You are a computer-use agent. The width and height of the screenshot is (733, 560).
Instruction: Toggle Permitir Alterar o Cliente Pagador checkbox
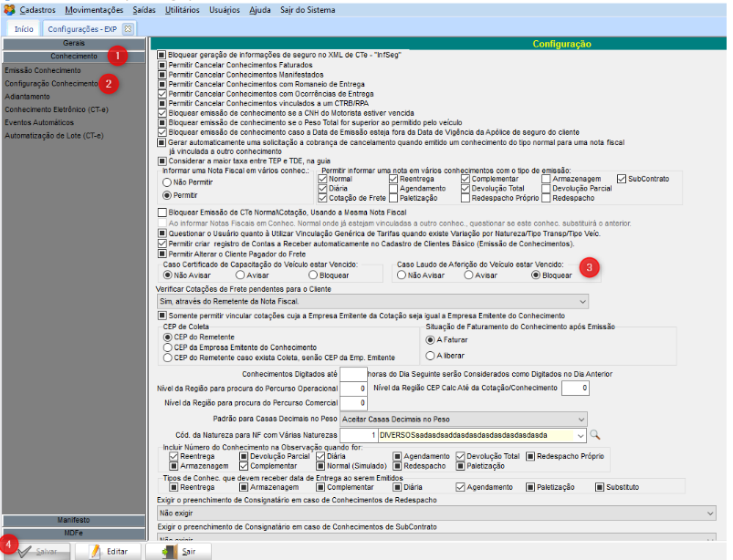(x=162, y=254)
